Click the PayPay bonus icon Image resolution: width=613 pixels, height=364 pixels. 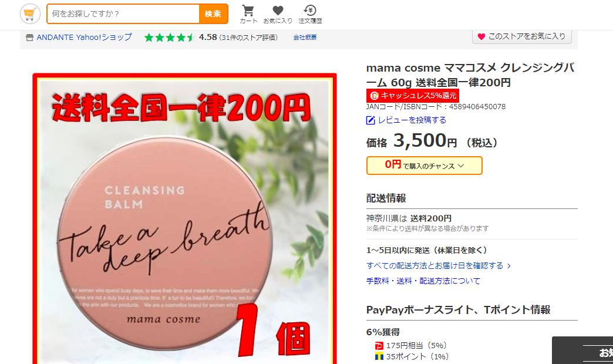379,346
